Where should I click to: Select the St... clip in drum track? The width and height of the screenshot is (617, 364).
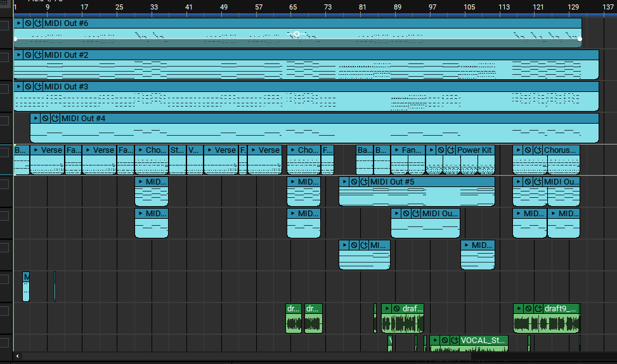(178, 160)
